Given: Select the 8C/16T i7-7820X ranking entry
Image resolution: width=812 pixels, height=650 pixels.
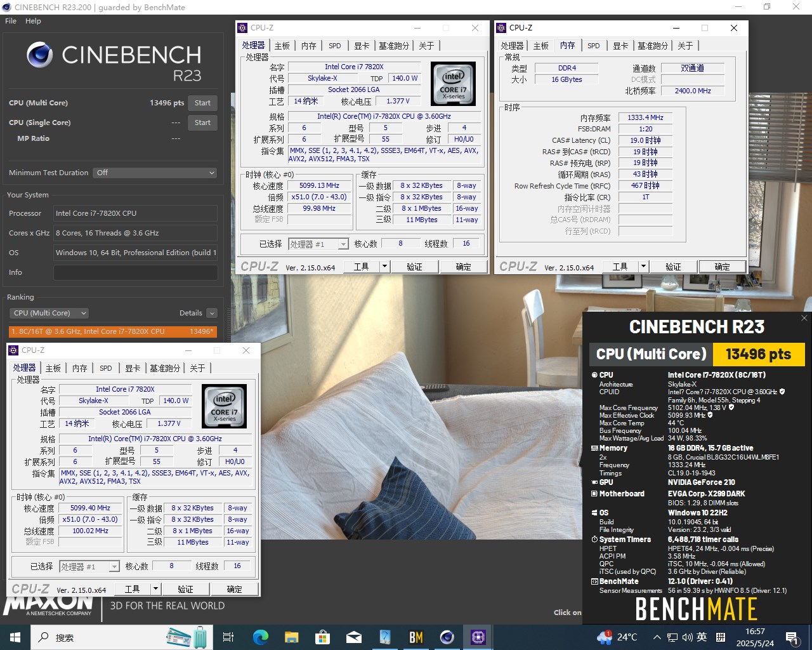Looking at the screenshot, I should click(113, 331).
